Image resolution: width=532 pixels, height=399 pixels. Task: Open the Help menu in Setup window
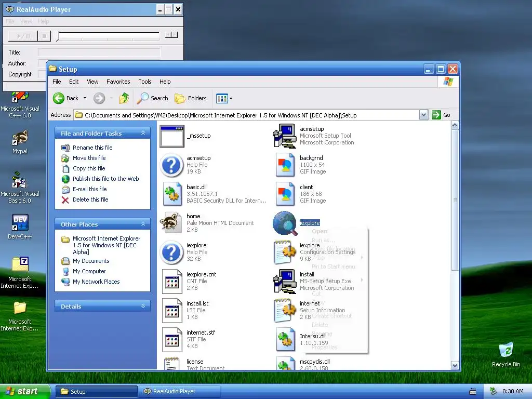[165, 82]
